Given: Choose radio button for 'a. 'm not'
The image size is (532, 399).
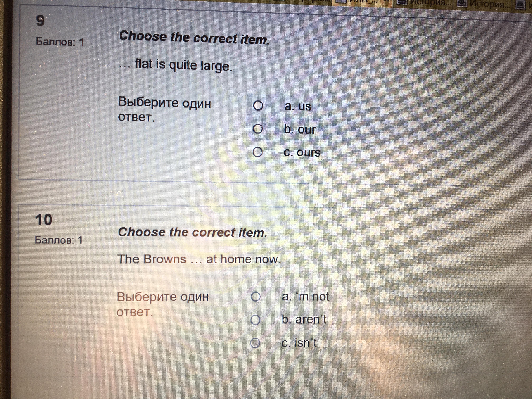Looking at the screenshot, I should [x=256, y=296].
